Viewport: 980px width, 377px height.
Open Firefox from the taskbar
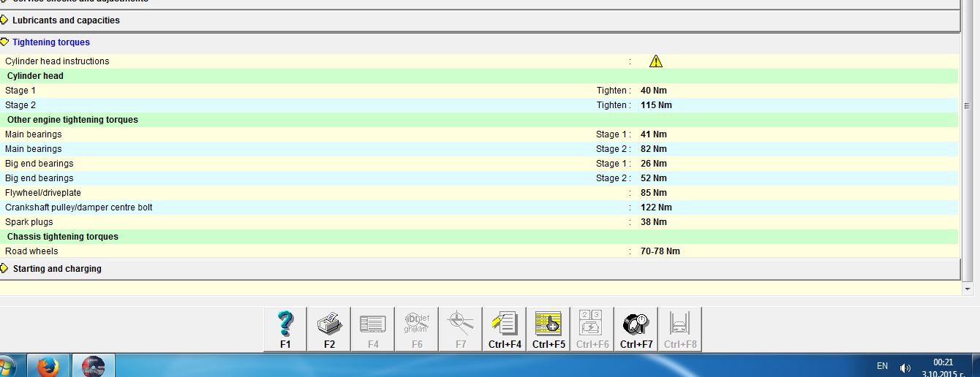[48, 368]
